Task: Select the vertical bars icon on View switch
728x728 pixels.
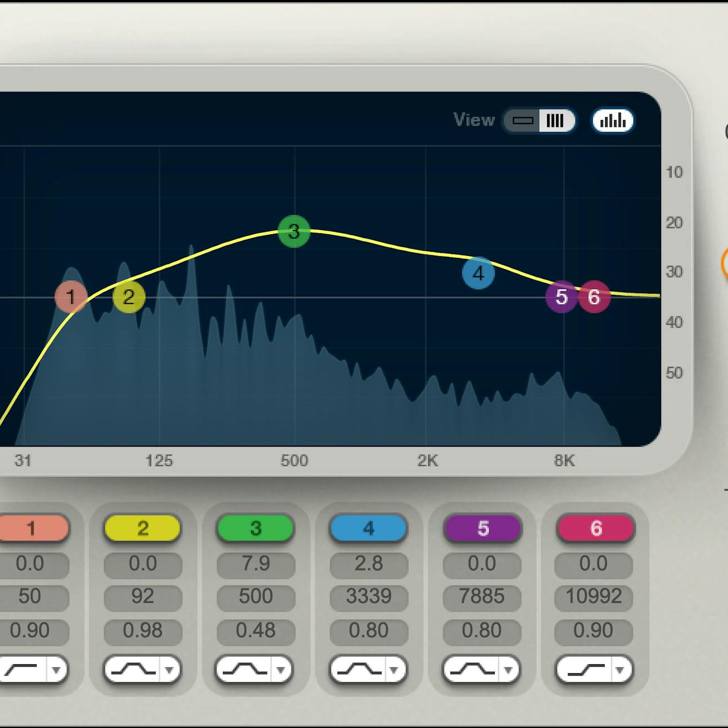Action: (558, 119)
